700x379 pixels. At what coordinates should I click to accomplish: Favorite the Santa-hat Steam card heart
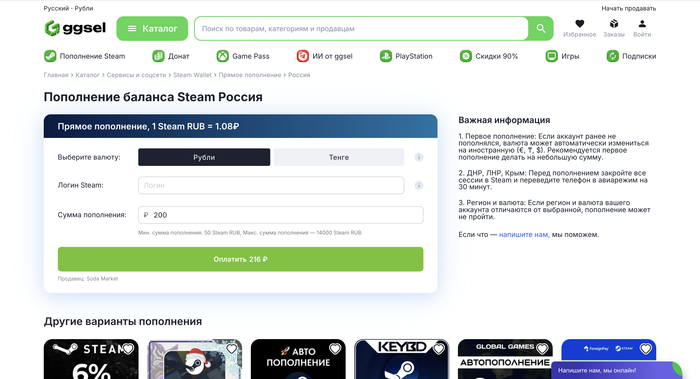pyautogui.click(x=231, y=349)
